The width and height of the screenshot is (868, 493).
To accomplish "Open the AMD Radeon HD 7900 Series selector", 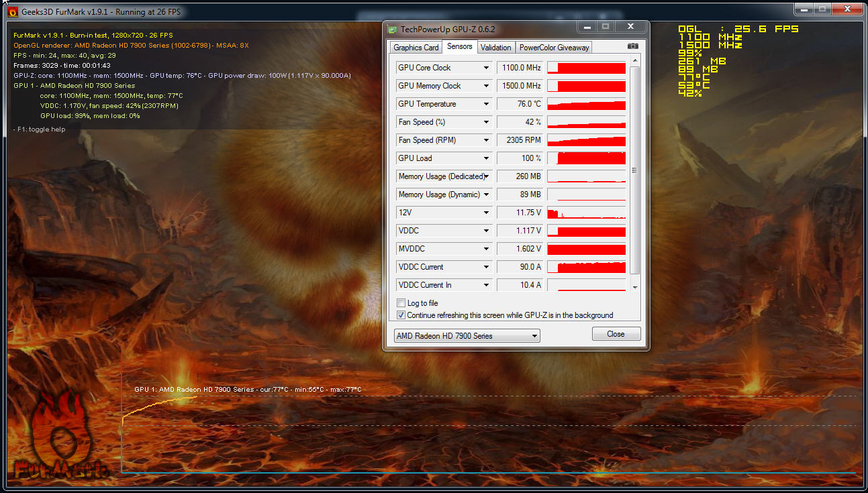I will click(x=467, y=336).
